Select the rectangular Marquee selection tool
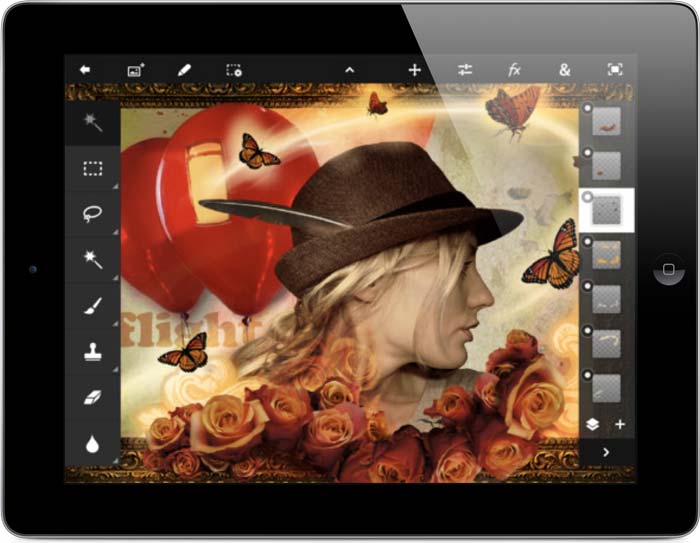This screenshot has height=543, width=700. 93,168
